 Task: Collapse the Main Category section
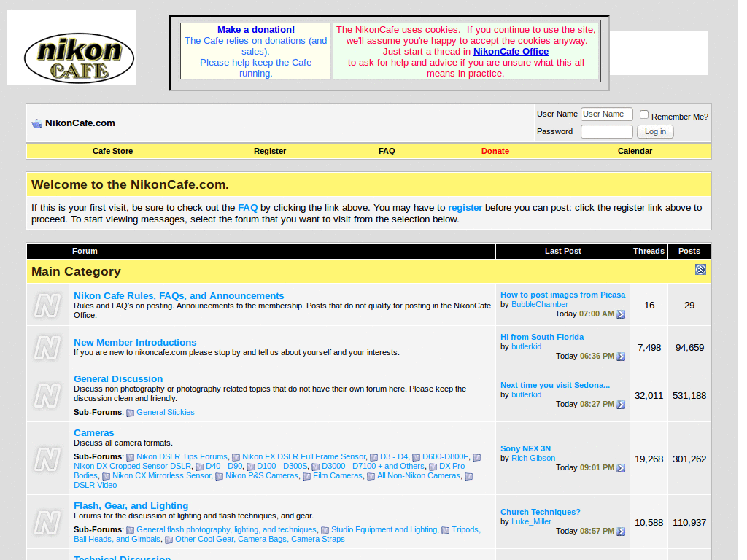[x=700, y=270]
